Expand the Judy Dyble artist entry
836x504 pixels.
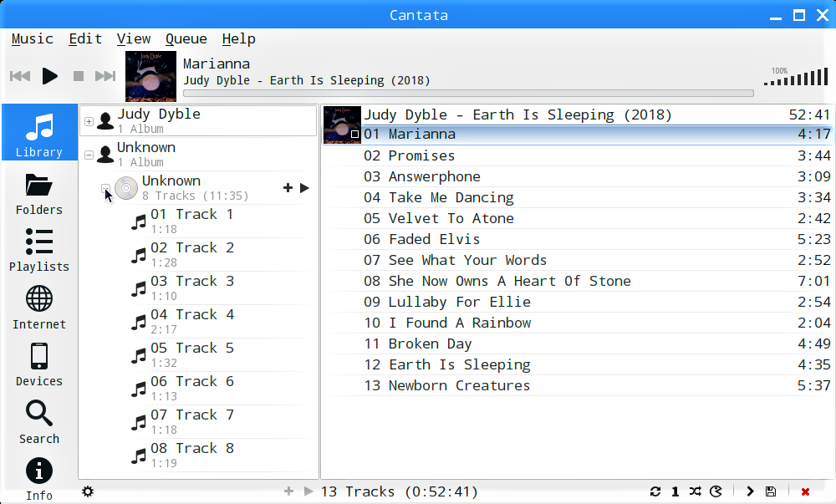pos(89,121)
